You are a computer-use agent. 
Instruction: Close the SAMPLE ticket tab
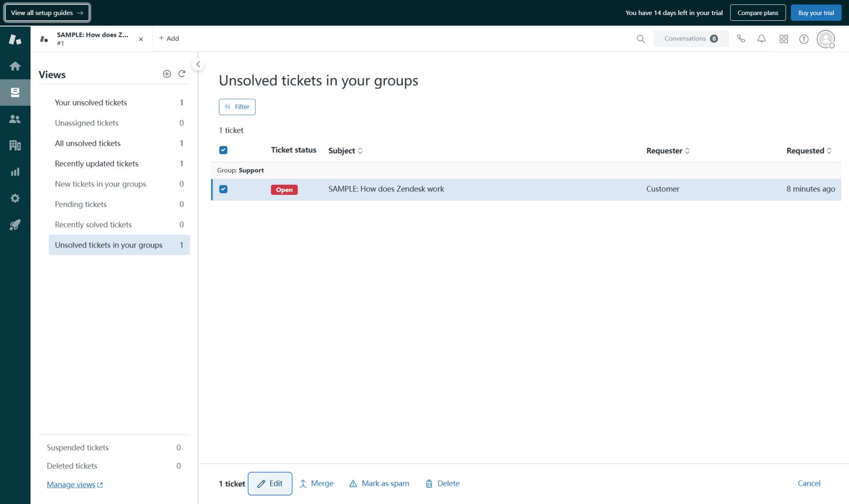tap(141, 39)
